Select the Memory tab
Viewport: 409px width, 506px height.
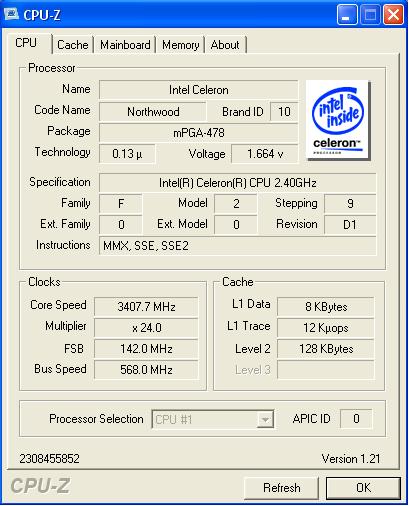tap(180, 45)
